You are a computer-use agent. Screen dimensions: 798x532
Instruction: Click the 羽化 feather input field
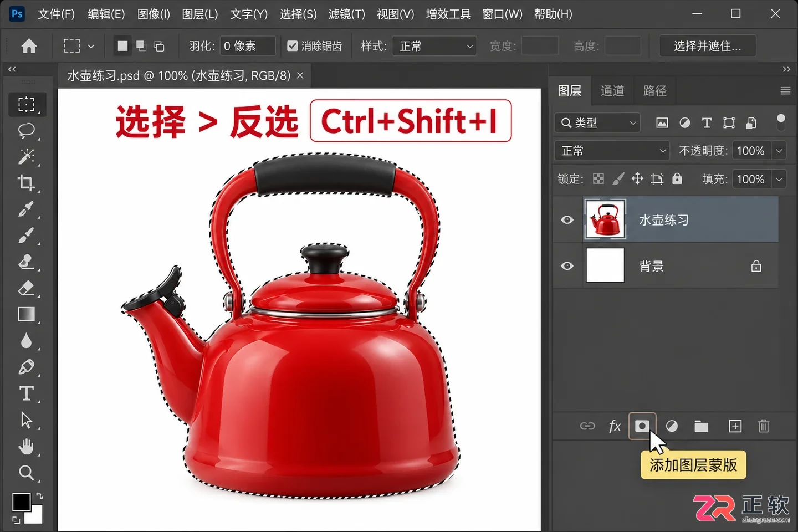[247, 46]
